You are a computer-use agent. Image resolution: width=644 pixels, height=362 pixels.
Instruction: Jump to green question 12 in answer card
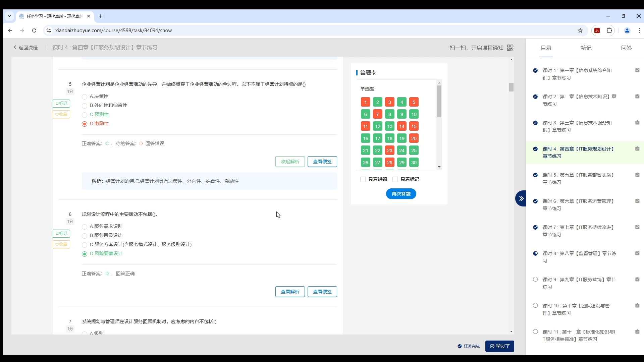click(x=378, y=126)
